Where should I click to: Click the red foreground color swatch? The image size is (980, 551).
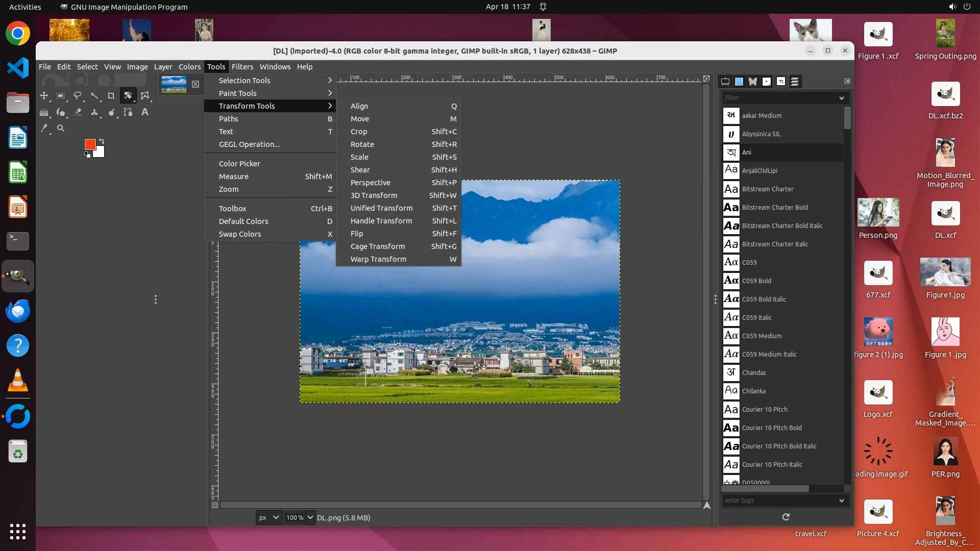click(x=90, y=144)
